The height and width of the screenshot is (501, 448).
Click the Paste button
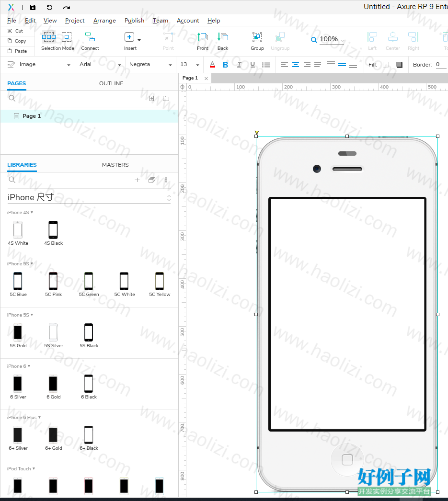point(17,51)
